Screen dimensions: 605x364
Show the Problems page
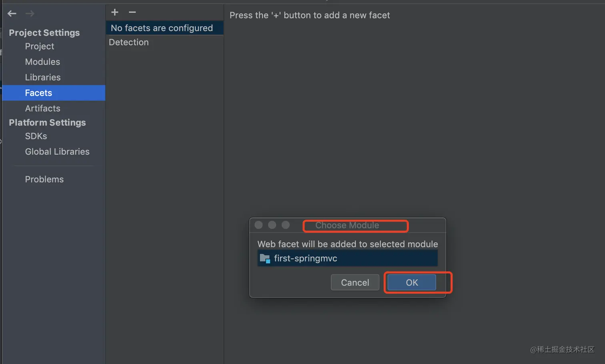point(44,180)
